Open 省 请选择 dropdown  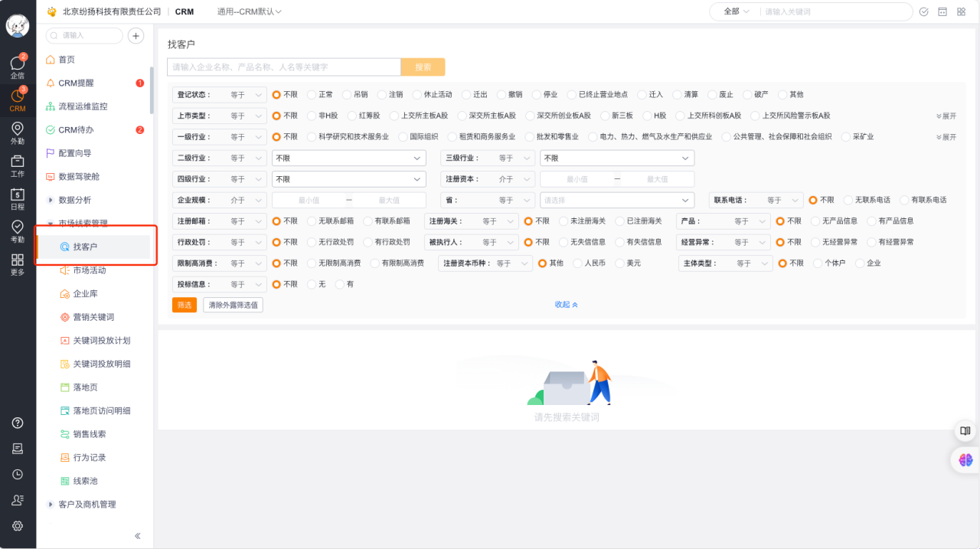pyautogui.click(x=617, y=200)
